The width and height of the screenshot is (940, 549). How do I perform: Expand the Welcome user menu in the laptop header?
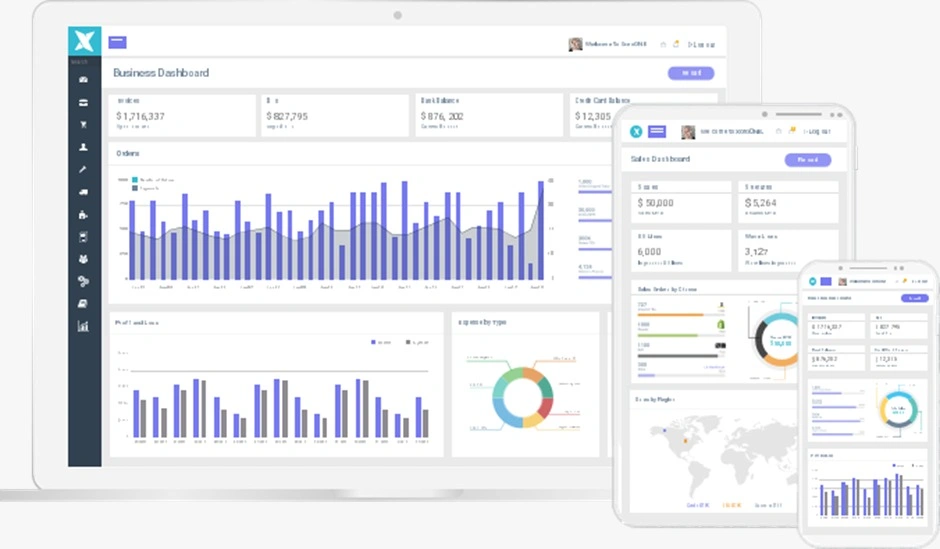click(608, 44)
